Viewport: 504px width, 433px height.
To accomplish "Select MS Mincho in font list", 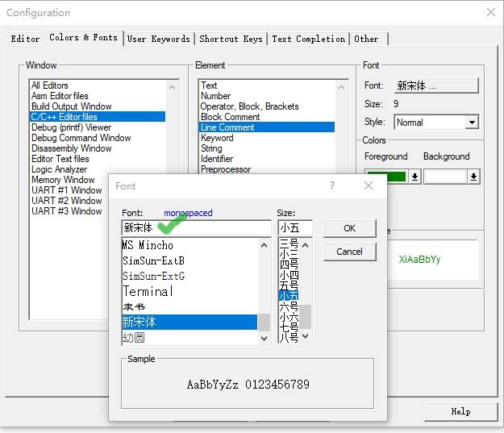I will click(190, 245).
